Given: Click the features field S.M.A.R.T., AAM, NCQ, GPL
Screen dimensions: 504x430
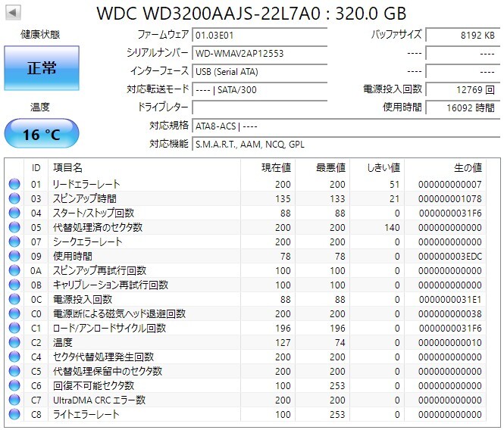Looking at the screenshot, I should click(x=346, y=144).
